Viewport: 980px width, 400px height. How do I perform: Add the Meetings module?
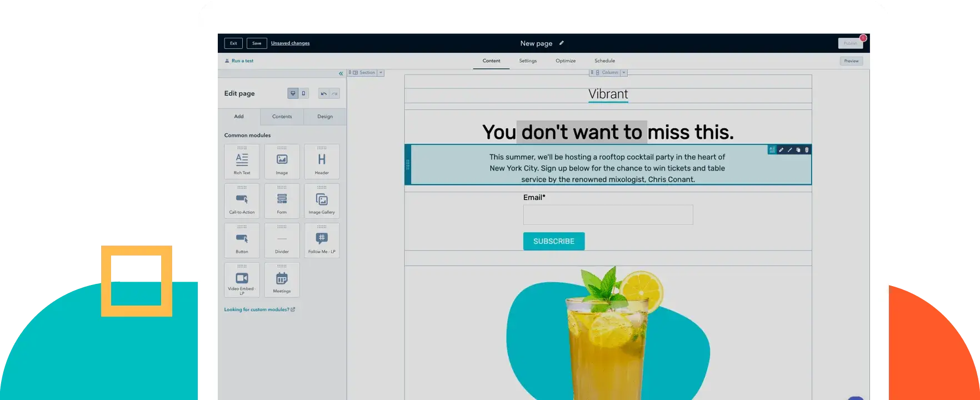pos(282,279)
